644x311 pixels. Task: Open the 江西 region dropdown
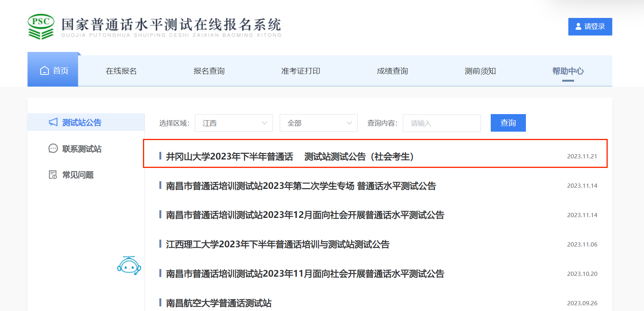pos(234,123)
